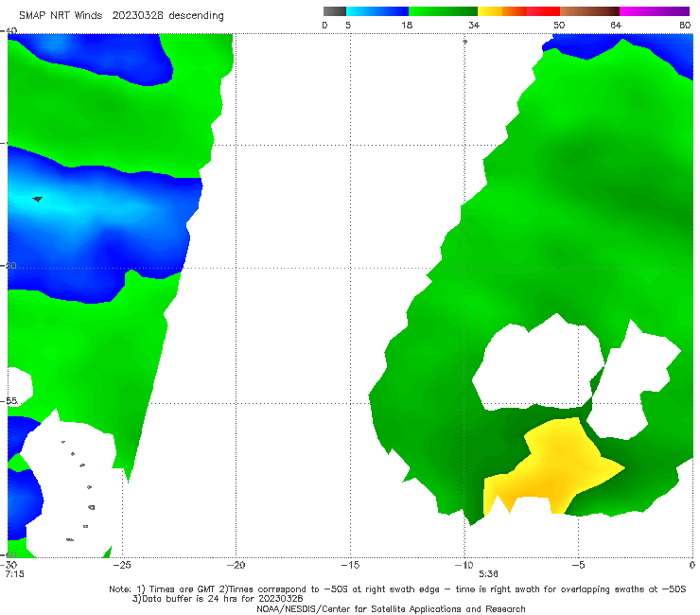700x615 pixels.
Task: Click the '18' label under the color bar
Action: pyautogui.click(x=407, y=25)
